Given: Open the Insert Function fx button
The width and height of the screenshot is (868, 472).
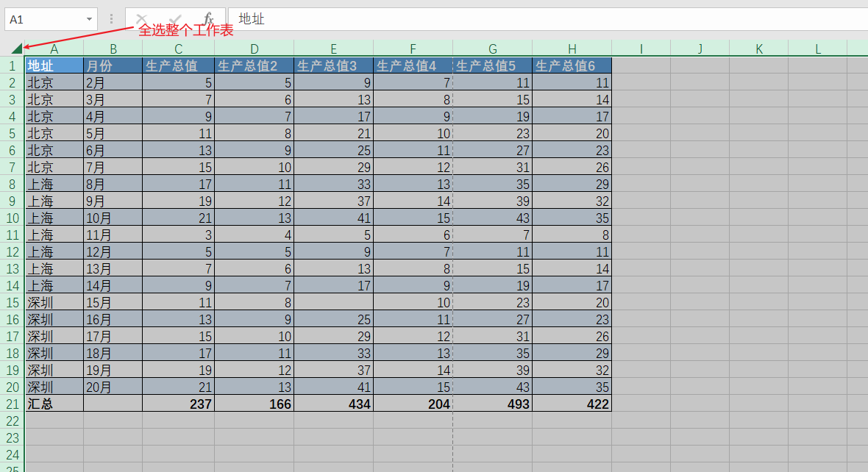Looking at the screenshot, I should click(208, 19).
